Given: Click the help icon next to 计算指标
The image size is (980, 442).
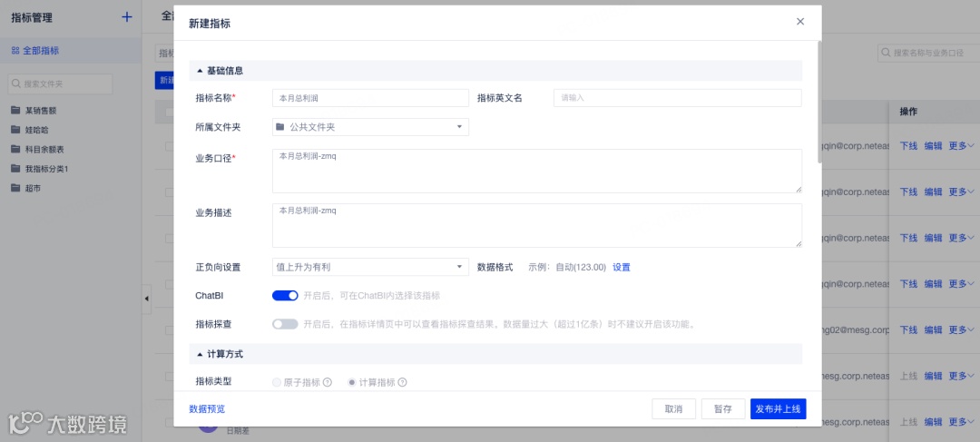Looking at the screenshot, I should click(403, 382).
